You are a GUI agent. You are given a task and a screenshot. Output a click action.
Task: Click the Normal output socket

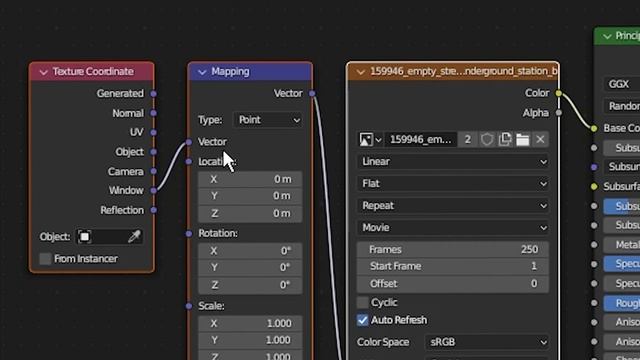click(x=153, y=113)
